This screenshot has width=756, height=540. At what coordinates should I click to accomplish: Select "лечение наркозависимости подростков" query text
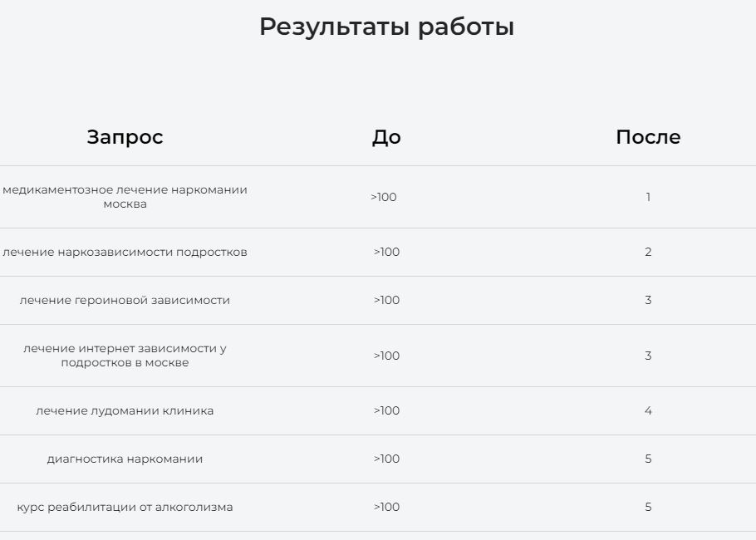[125, 252]
